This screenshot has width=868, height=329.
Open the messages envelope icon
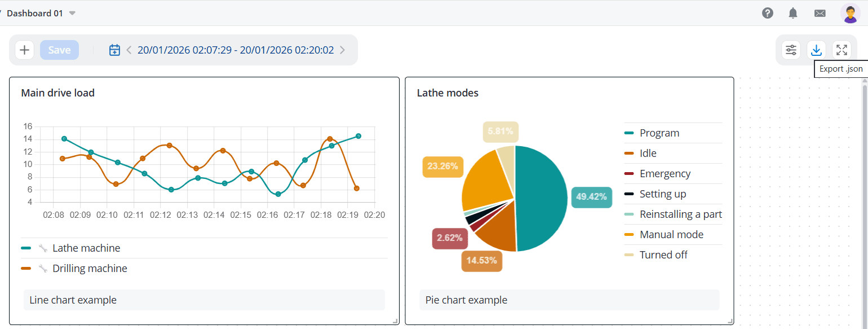click(x=820, y=13)
